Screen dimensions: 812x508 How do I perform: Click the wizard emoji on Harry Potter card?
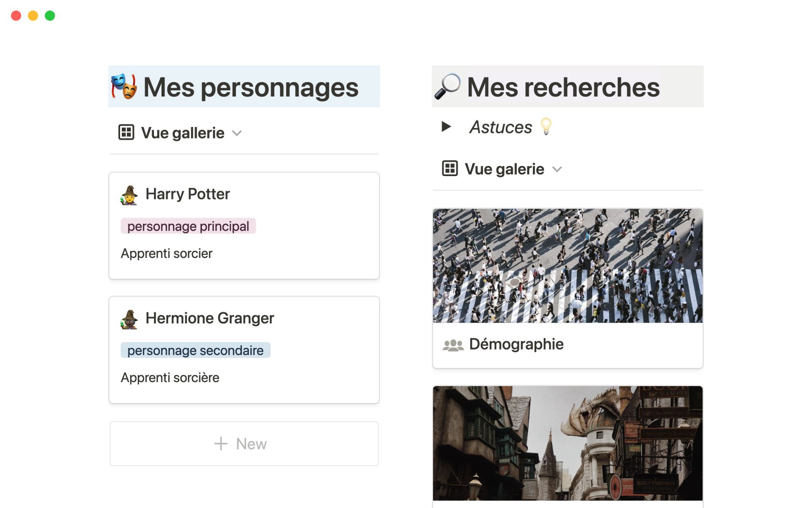click(129, 195)
